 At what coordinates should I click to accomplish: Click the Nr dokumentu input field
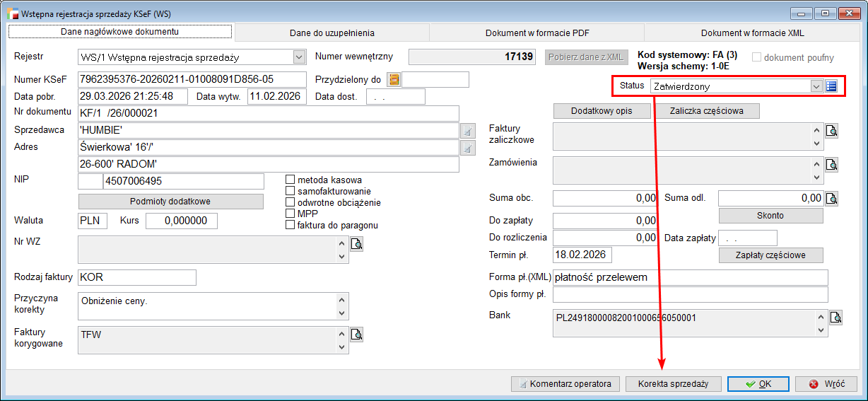(x=269, y=113)
